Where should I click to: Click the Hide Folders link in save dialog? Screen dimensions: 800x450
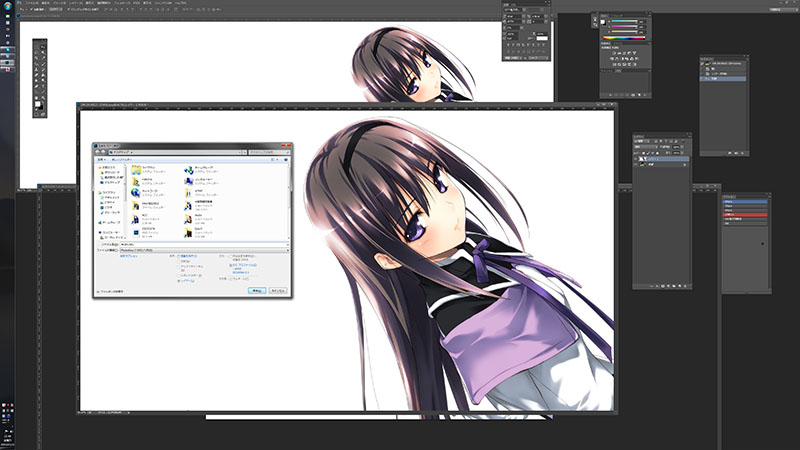110,292
